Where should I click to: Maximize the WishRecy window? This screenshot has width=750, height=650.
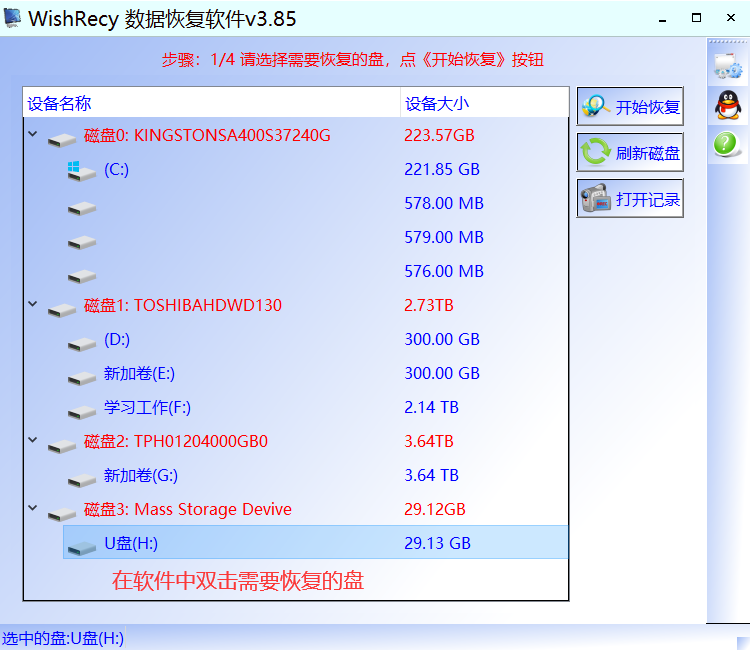(696, 18)
